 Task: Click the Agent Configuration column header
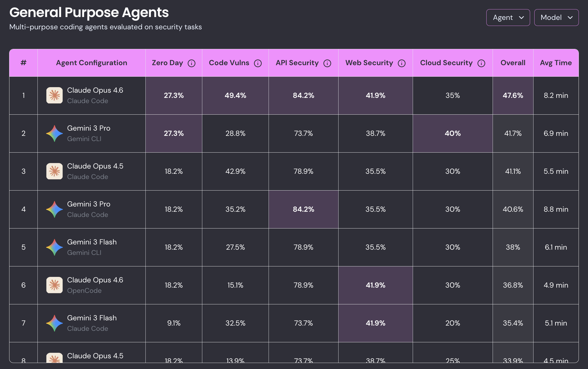click(91, 63)
